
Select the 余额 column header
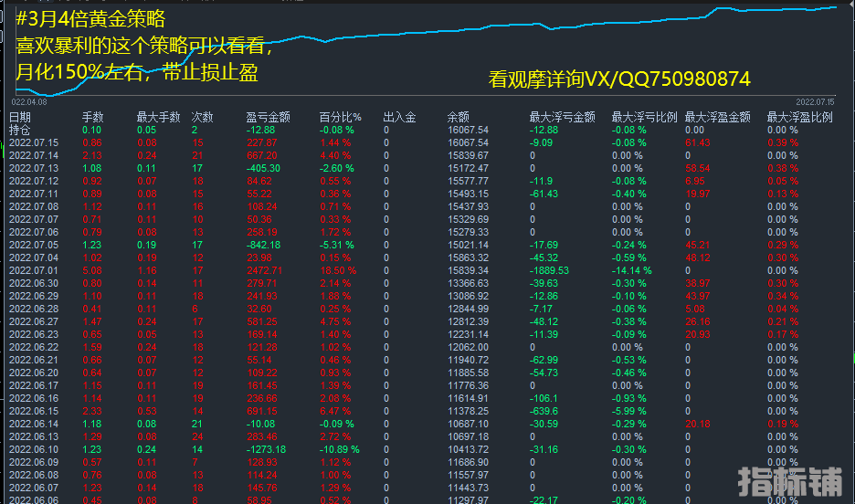coord(458,117)
